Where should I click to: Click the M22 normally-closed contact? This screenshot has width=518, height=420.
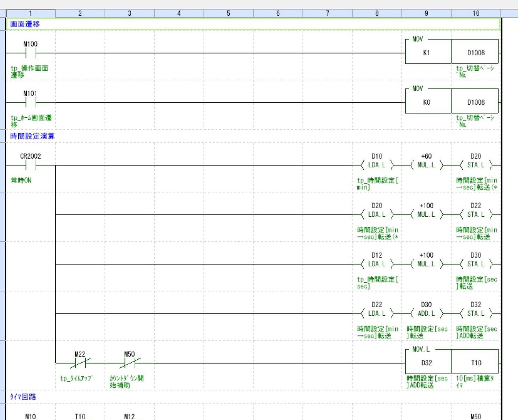[x=80, y=363]
